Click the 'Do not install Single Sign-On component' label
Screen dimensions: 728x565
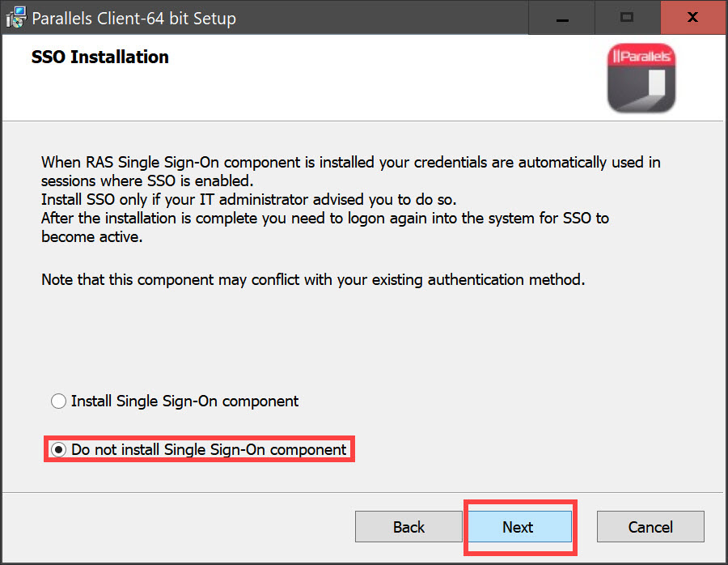click(x=209, y=450)
